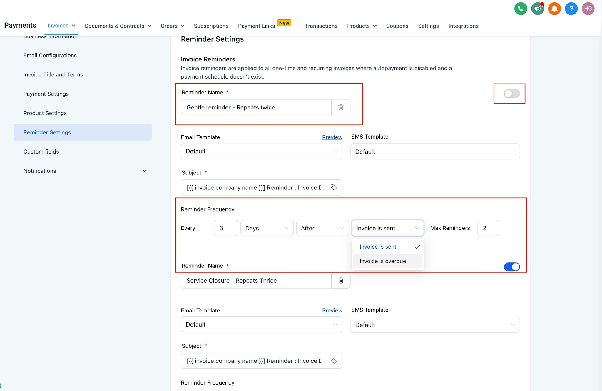602x391 pixels.
Task: Open the megaphone announcements icon
Action: point(538,8)
